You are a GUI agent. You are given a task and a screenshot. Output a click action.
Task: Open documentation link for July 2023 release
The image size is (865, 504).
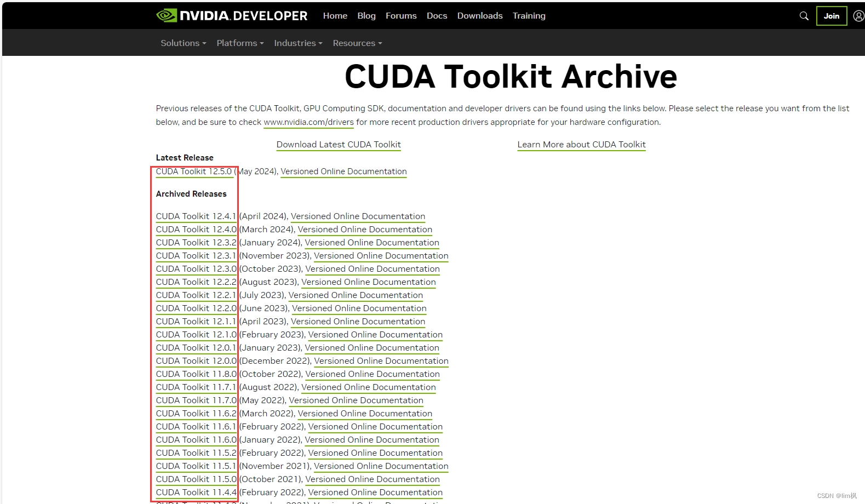(x=356, y=295)
